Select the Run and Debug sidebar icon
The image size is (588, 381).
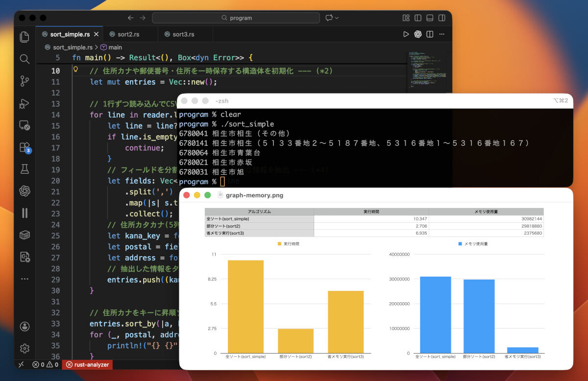[24, 103]
